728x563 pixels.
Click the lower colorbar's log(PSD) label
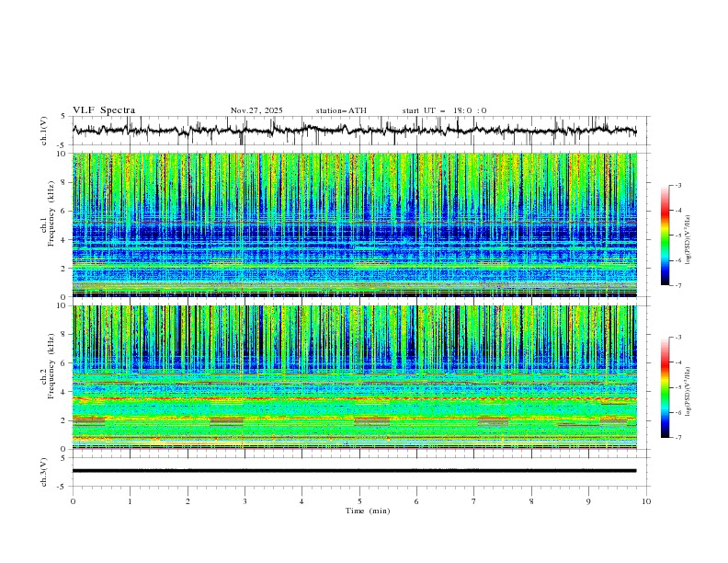point(688,391)
